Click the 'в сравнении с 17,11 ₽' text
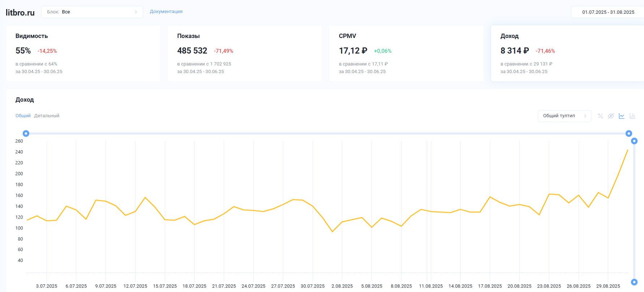The image size is (644, 292). point(364,64)
